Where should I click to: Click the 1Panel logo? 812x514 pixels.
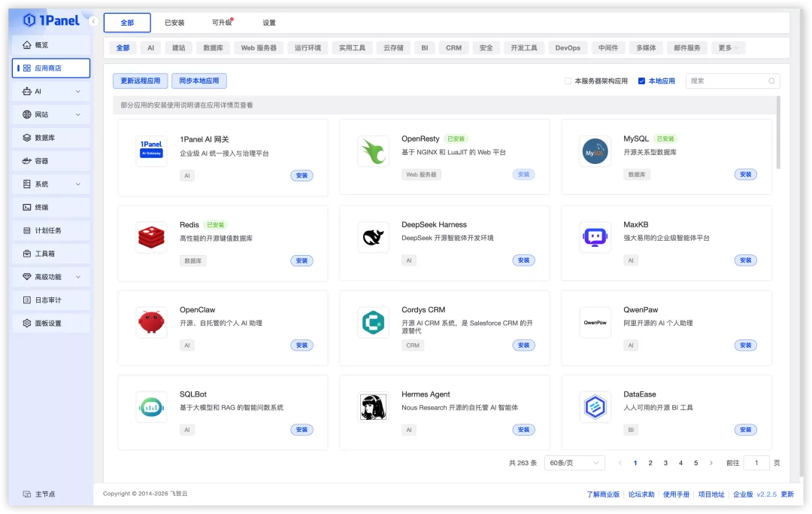(x=51, y=20)
